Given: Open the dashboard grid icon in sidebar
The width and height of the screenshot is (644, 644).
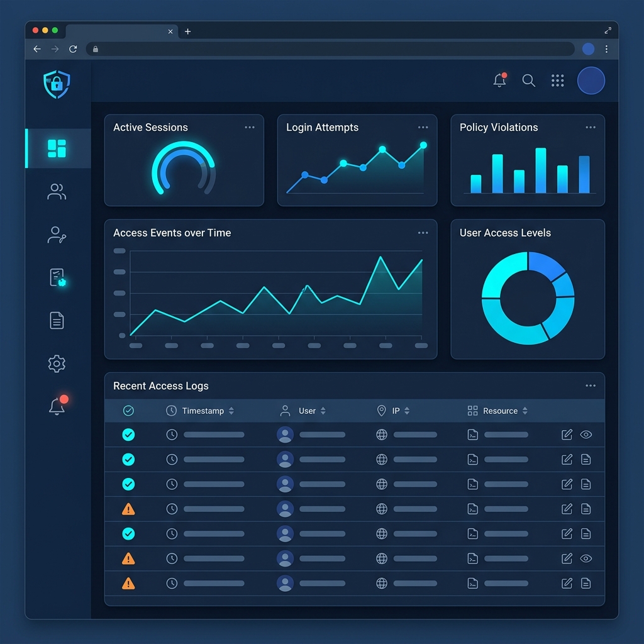Looking at the screenshot, I should pos(57,148).
